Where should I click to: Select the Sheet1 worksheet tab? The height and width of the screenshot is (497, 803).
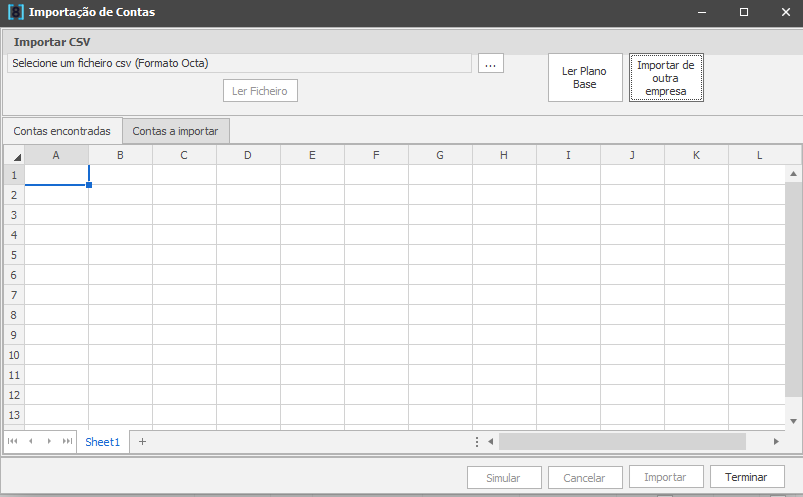102,441
